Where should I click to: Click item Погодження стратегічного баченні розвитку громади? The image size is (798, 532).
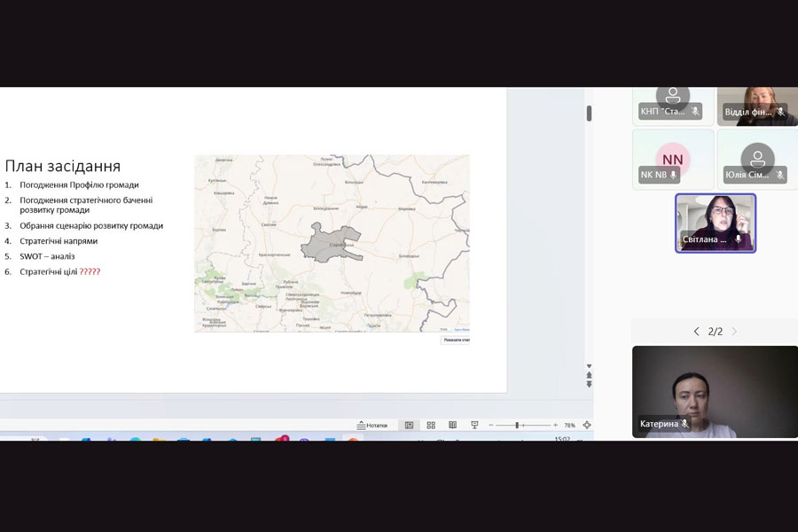click(86, 205)
